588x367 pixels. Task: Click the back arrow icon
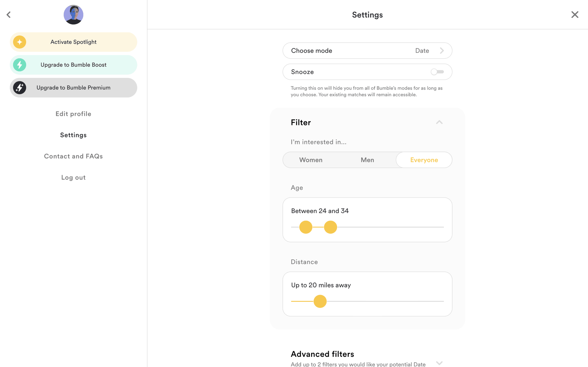point(9,14)
